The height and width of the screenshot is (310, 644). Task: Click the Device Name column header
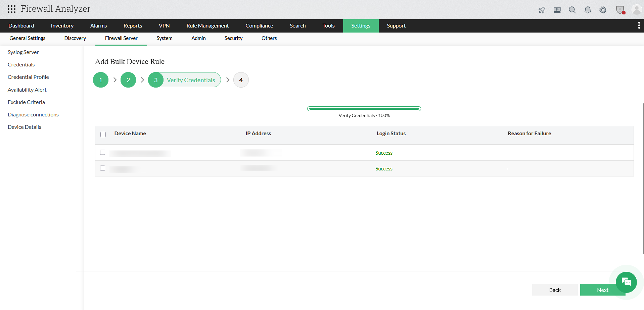pyautogui.click(x=130, y=134)
